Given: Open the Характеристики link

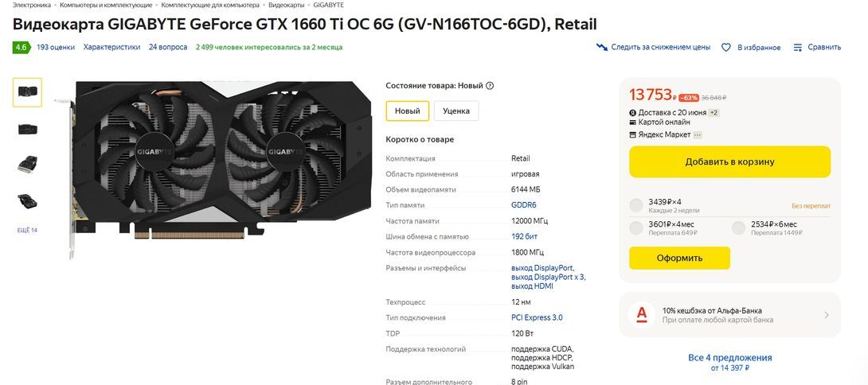Looking at the screenshot, I should click(x=111, y=47).
